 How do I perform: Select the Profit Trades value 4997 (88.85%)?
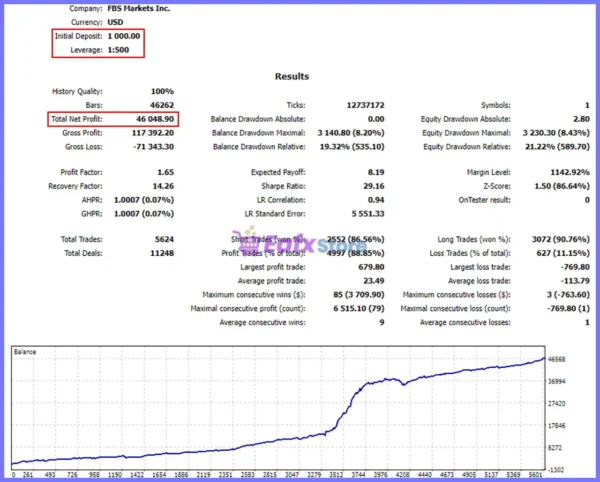pyautogui.click(x=355, y=253)
